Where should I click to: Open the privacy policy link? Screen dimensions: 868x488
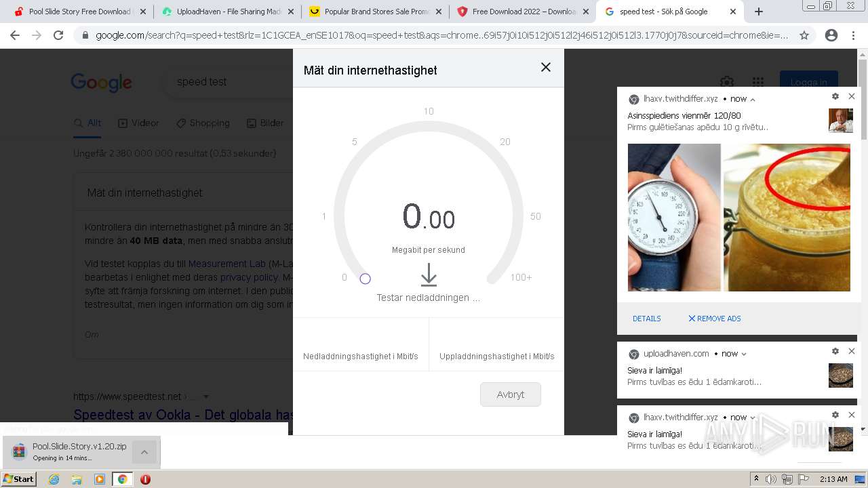(249, 277)
